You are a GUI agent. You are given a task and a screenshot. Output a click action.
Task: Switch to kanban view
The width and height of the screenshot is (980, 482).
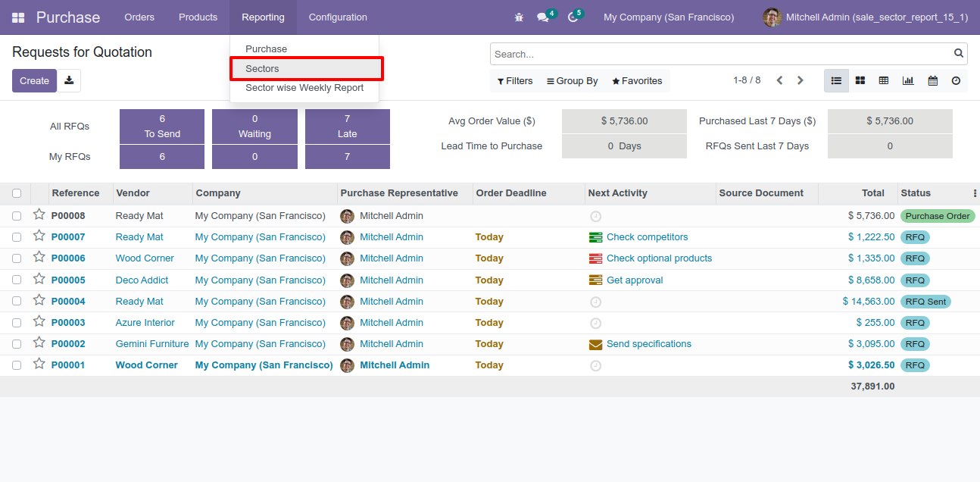tap(860, 81)
